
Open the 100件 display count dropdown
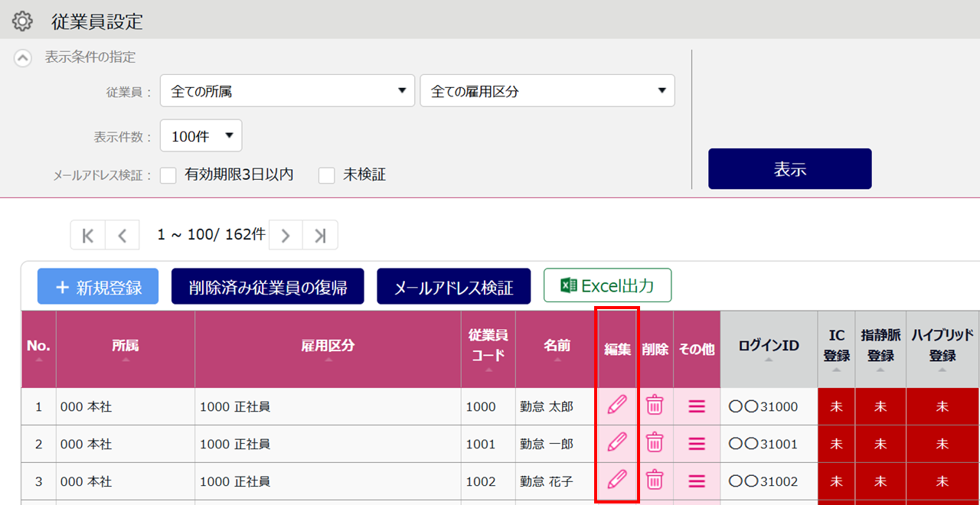(201, 135)
